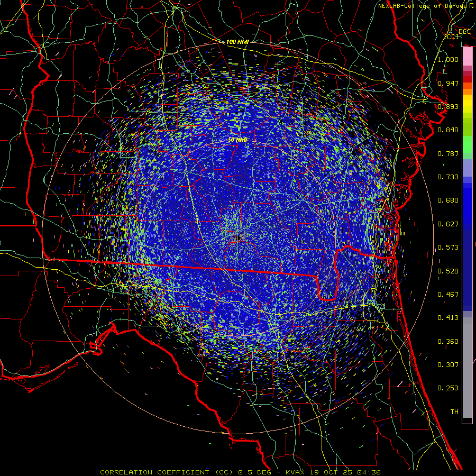Select the 0.787 scale value
Screen dimensions: 476x476
tap(448, 153)
